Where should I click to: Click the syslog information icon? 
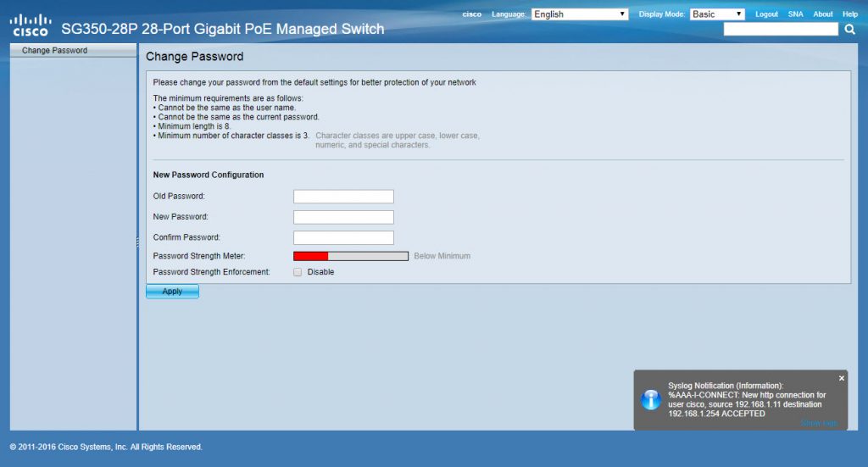[x=651, y=399]
